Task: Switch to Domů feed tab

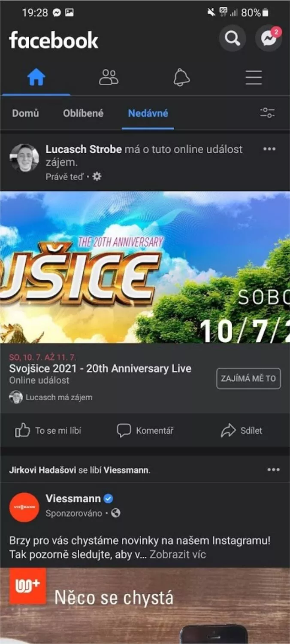Action: pyautogui.click(x=25, y=113)
